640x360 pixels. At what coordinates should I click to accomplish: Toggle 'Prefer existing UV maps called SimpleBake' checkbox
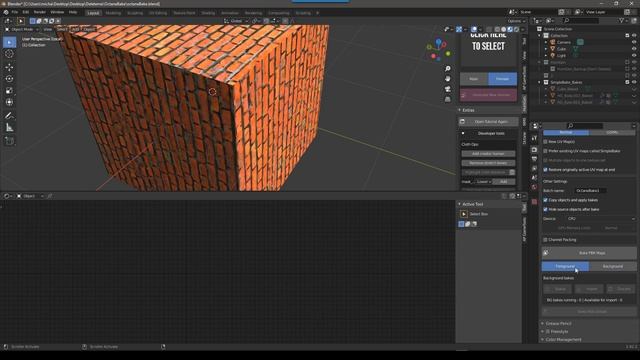545,151
